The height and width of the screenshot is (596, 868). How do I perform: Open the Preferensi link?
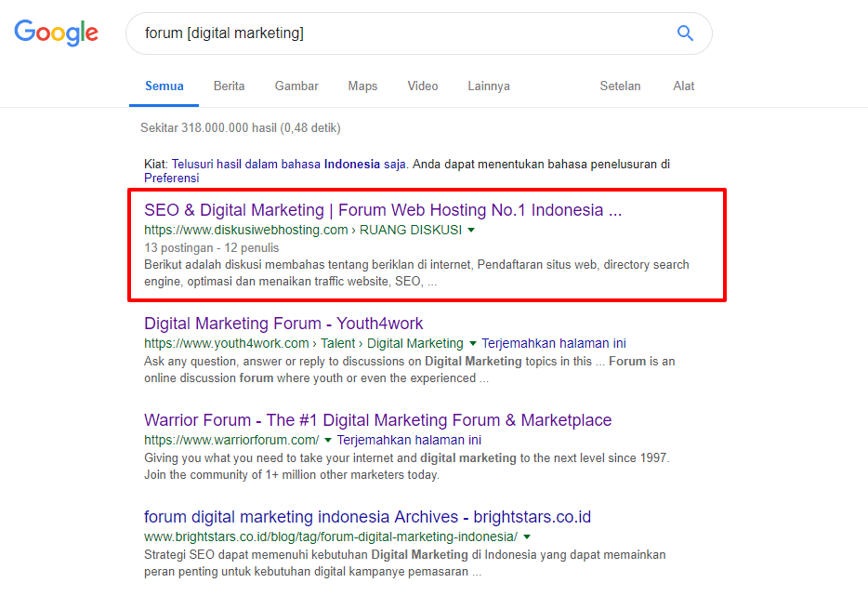coord(171,178)
